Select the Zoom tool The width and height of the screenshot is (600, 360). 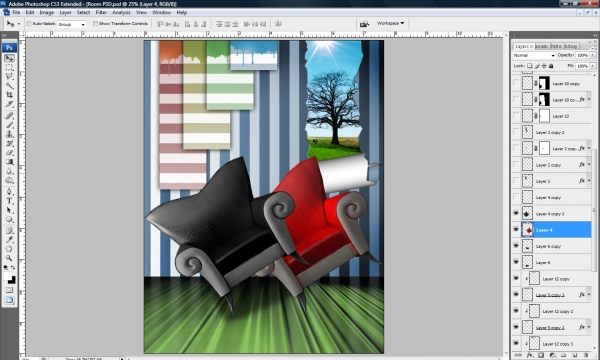[9, 258]
